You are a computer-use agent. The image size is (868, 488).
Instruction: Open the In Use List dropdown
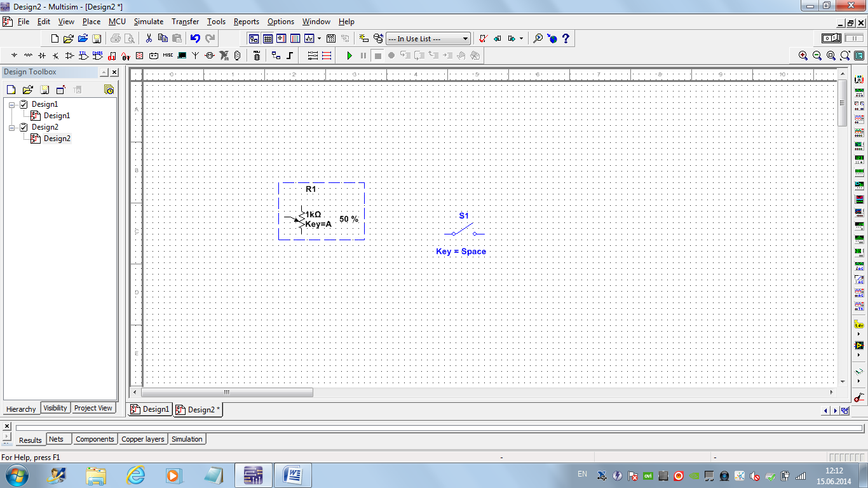465,39
